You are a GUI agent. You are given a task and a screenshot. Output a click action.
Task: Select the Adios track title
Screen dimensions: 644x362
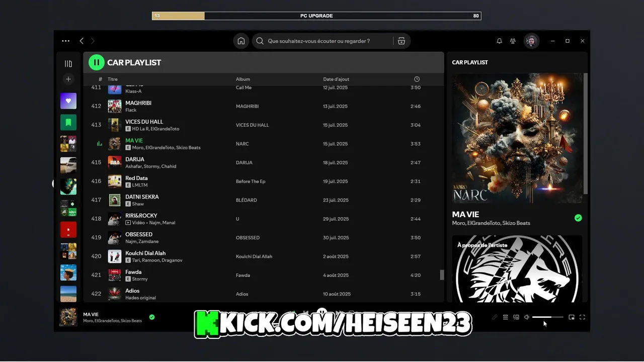coord(132,291)
